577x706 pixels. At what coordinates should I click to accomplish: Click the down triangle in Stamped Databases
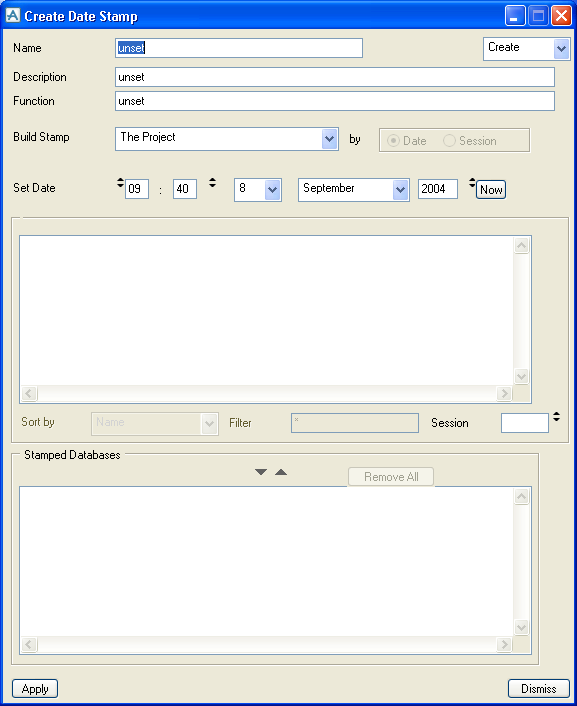coord(261,472)
